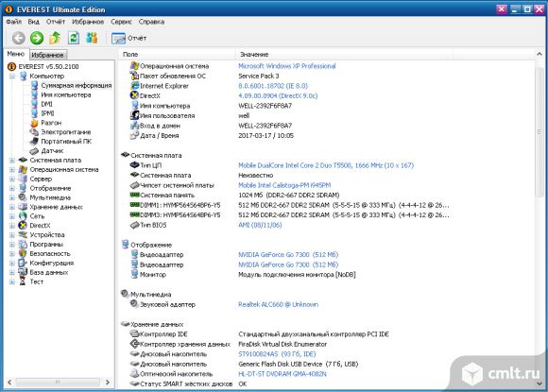The width and height of the screenshot is (548, 392).
Task: Click the vertical scrollbar up arrow
Action: click(x=539, y=54)
